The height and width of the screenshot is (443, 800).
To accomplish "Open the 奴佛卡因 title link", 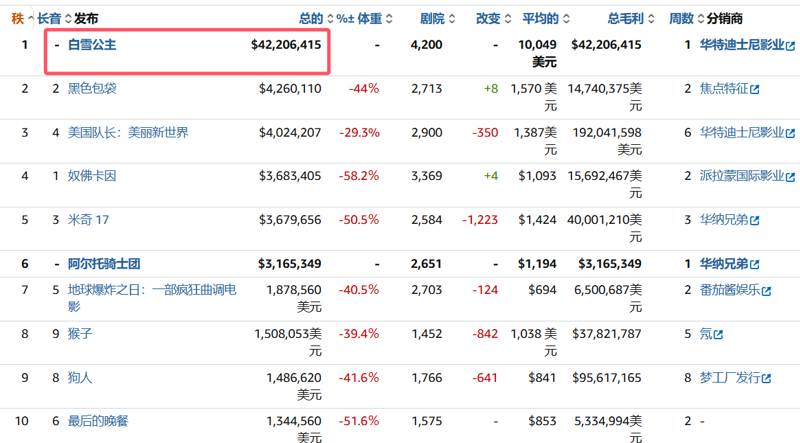I will [x=92, y=176].
